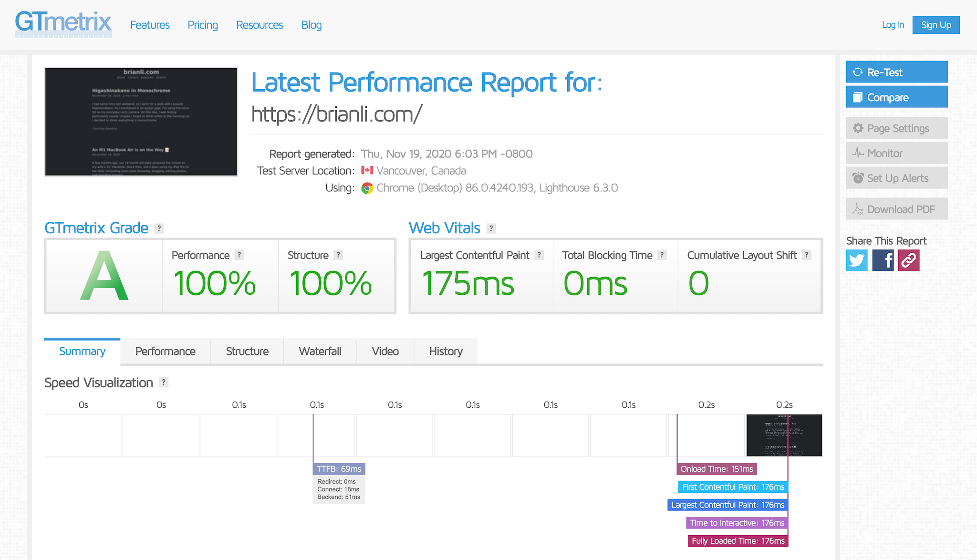Click Set Up Alerts

point(897,178)
